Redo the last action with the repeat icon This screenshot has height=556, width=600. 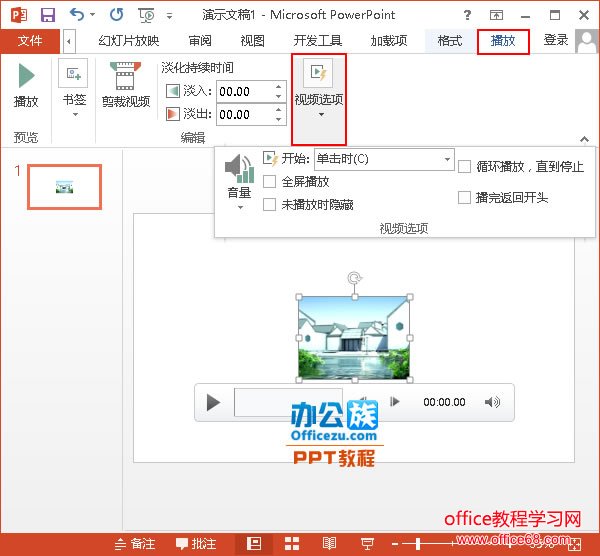117,15
